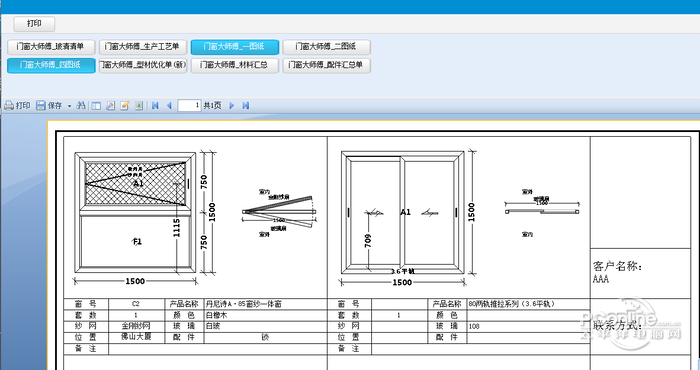Click the printer icon in the viewer toolbar
The image size is (700, 370).
9,106
